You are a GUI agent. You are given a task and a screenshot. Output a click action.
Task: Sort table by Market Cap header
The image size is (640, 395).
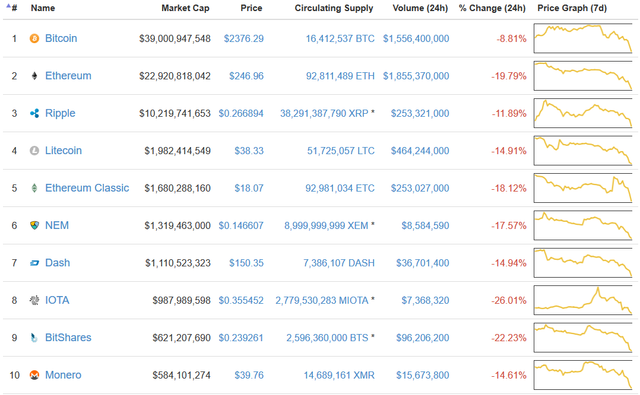185,8
